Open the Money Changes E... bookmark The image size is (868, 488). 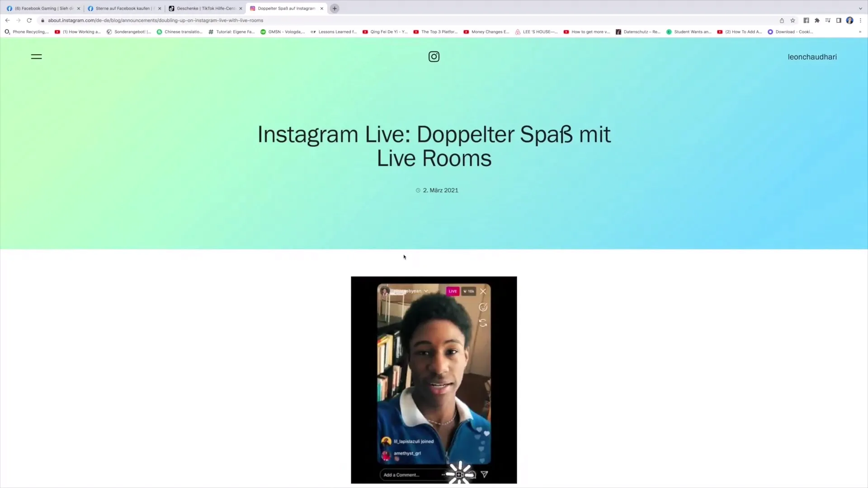(486, 32)
